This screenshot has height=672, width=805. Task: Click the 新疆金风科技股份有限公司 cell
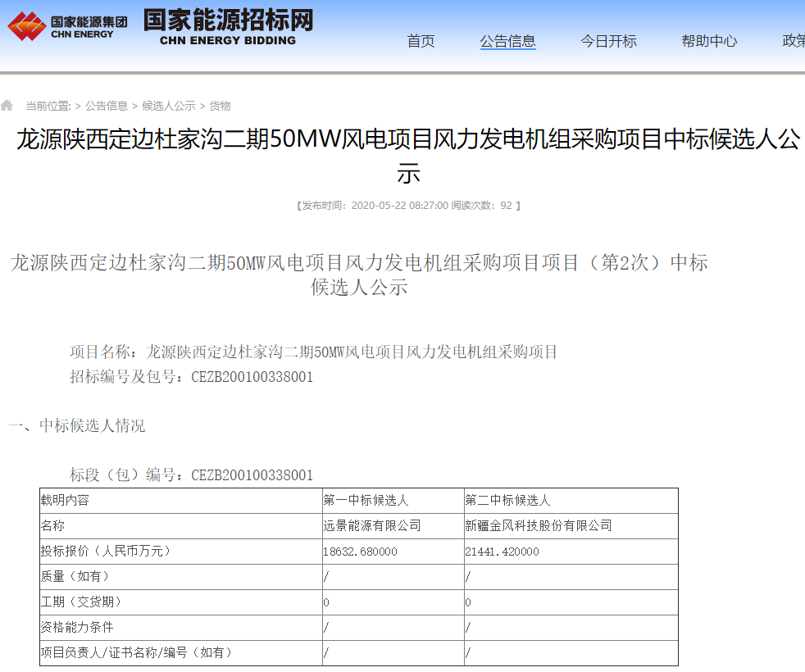[571, 525]
